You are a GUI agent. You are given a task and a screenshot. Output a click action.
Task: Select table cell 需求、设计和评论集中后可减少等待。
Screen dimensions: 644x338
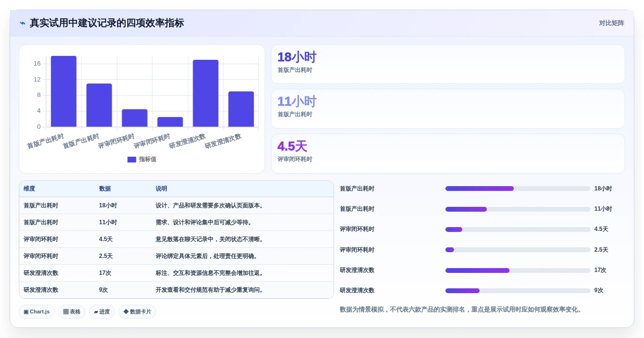pyautogui.click(x=204, y=222)
